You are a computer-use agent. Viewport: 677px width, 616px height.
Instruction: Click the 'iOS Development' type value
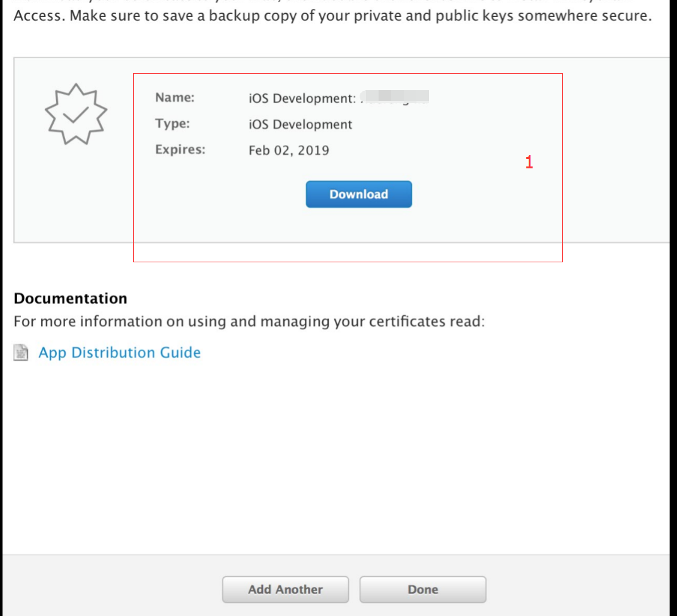click(300, 124)
